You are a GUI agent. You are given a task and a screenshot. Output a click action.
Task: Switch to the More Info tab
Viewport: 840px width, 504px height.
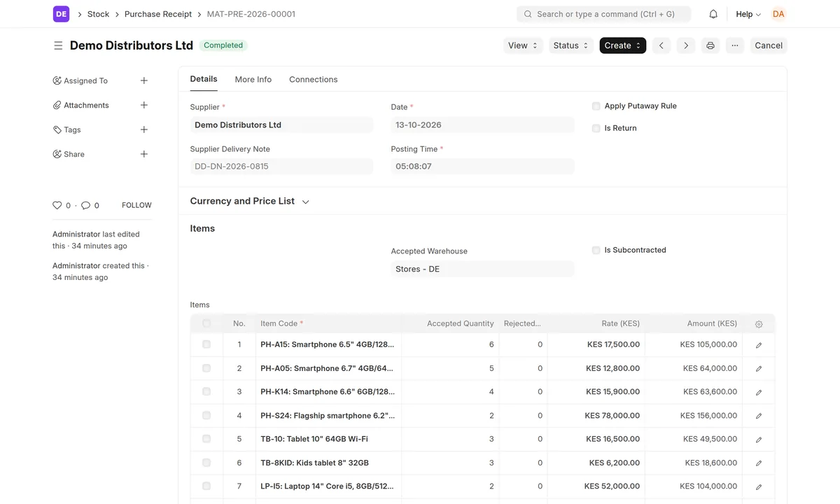coord(253,80)
